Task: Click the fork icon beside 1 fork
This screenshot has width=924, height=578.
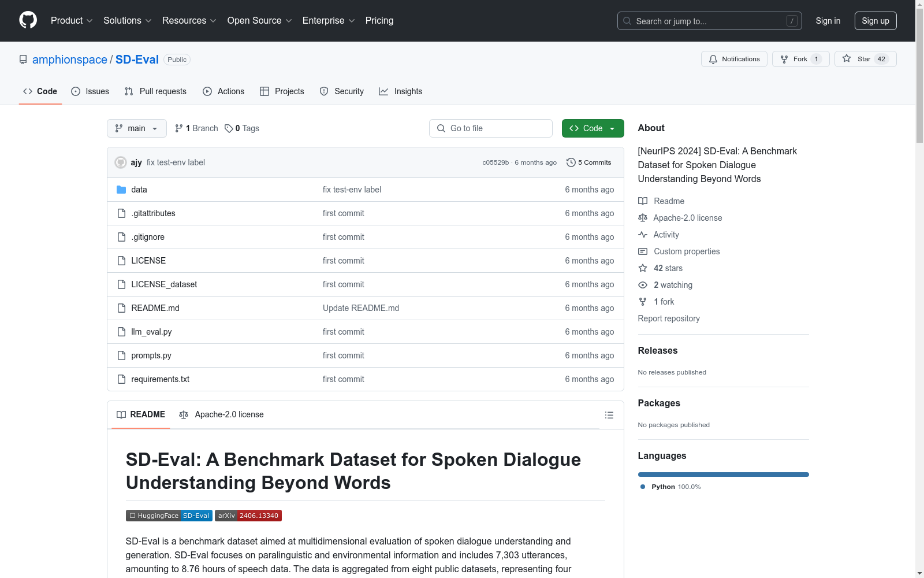Action: 643,302
